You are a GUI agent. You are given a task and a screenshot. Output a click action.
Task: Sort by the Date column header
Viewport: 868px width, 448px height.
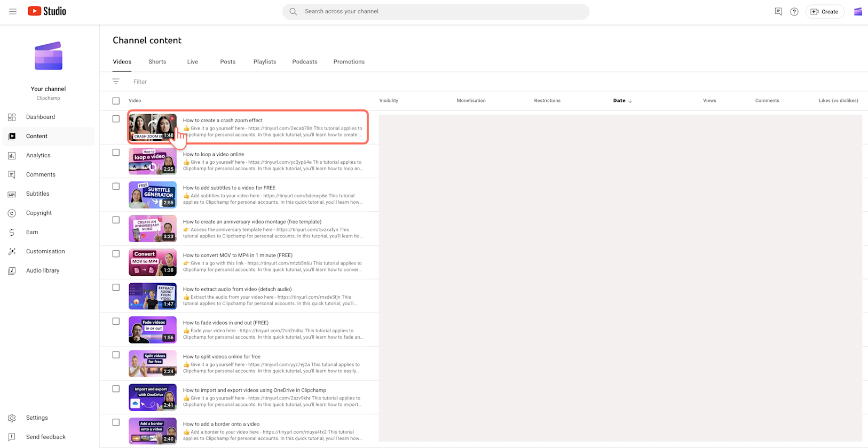click(x=622, y=100)
